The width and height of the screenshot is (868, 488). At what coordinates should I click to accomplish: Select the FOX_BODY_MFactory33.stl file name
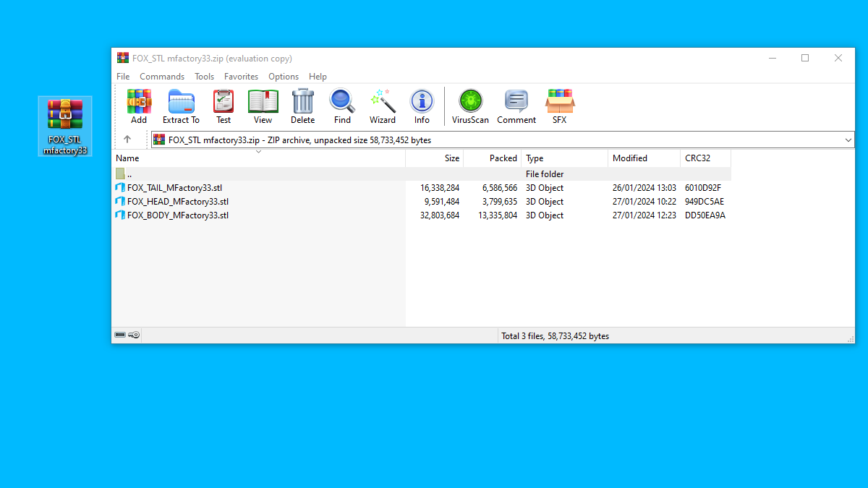pos(178,215)
